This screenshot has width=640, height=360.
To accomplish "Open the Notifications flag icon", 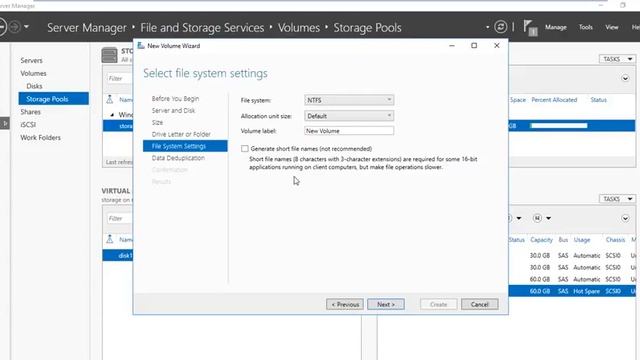I will [530, 28].
